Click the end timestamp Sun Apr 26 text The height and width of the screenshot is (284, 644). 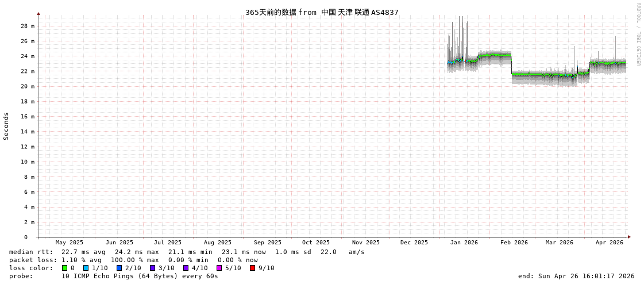[576, 276]
